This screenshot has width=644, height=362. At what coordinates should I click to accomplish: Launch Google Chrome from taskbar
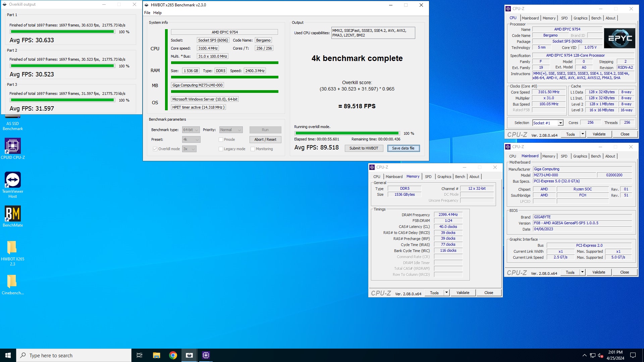[173, 355]
